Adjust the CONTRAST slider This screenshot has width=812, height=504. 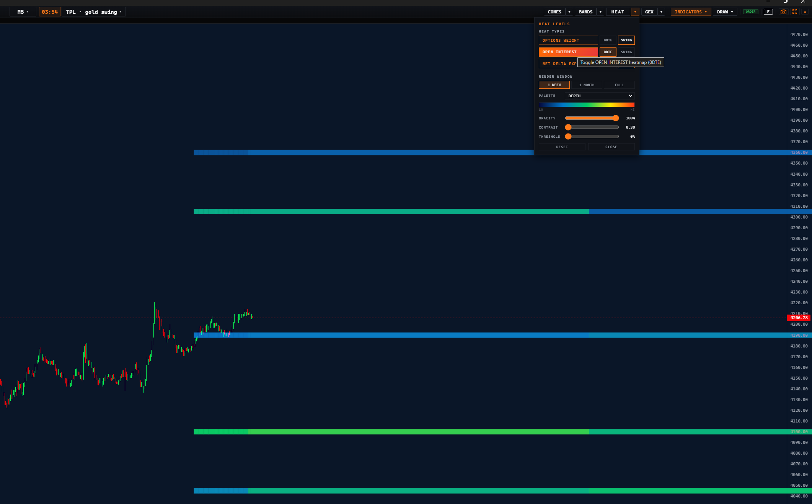point(592,127)
